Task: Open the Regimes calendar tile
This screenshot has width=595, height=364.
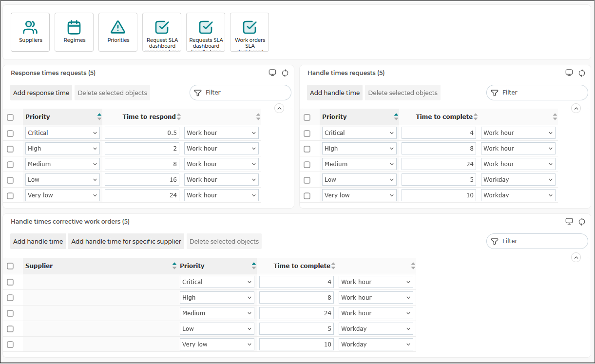Action: point(74,32)
